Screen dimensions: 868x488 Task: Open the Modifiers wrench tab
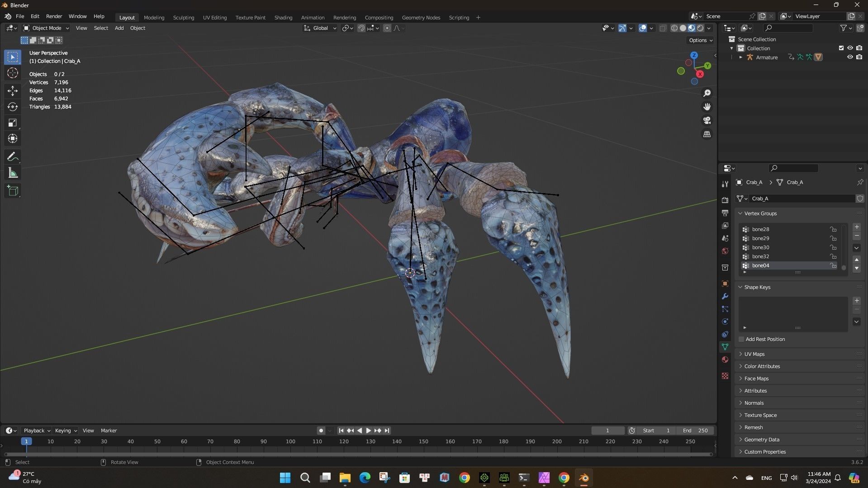click(725, 296)
